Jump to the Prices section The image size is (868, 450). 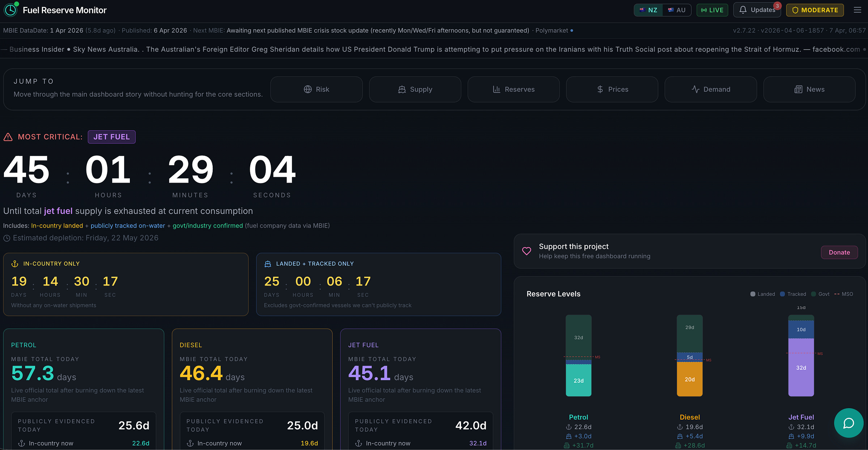tap(612, 89)
